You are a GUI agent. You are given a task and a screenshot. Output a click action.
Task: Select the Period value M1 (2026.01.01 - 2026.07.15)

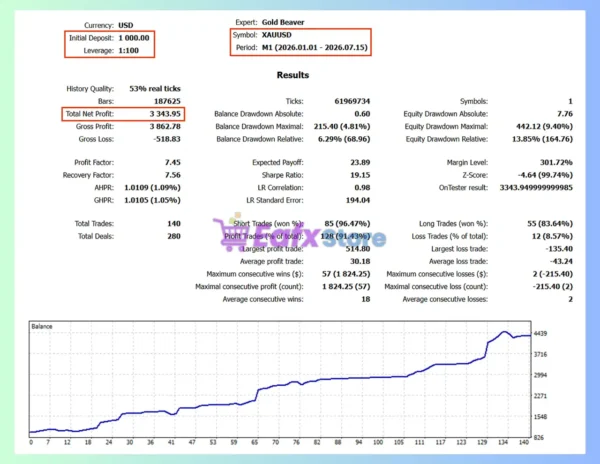point(315,47)
